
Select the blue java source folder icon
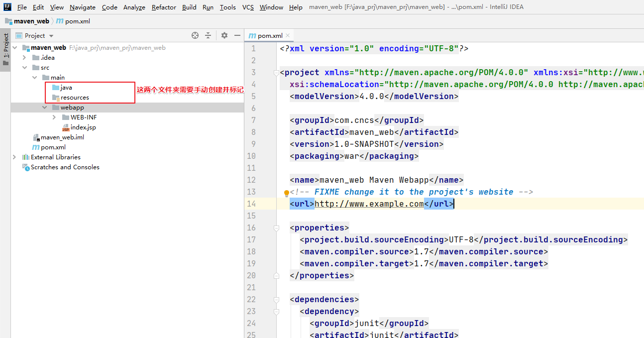[x=55, y=88]
